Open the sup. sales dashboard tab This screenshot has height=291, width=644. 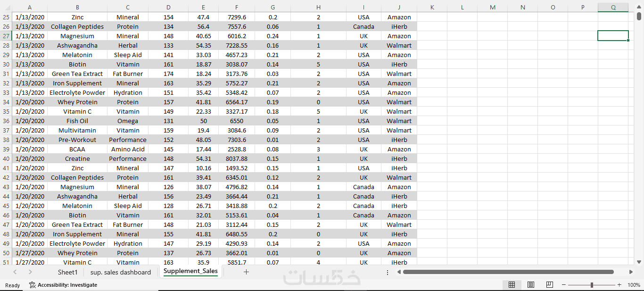[x=121, y=272]
